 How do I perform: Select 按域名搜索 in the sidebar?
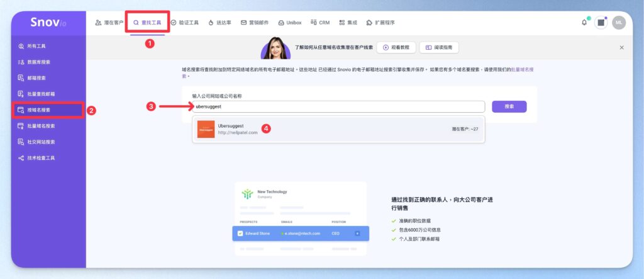(48, 110)
